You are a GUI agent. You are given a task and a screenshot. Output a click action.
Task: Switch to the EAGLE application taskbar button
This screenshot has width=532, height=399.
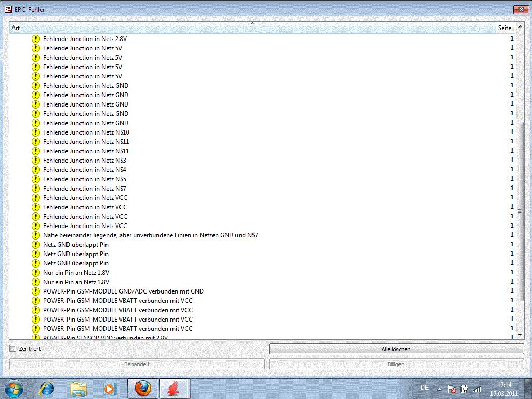coord(174,389)
